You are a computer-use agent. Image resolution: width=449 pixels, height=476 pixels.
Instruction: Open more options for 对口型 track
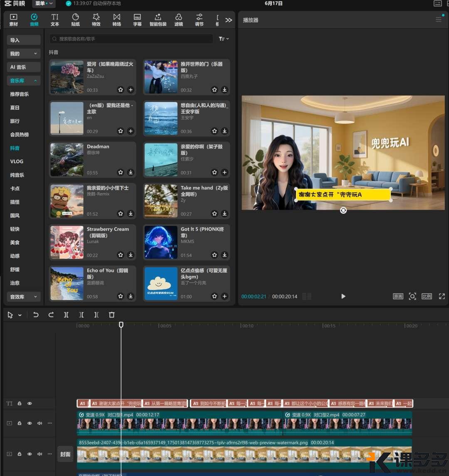tap(50, 423)
